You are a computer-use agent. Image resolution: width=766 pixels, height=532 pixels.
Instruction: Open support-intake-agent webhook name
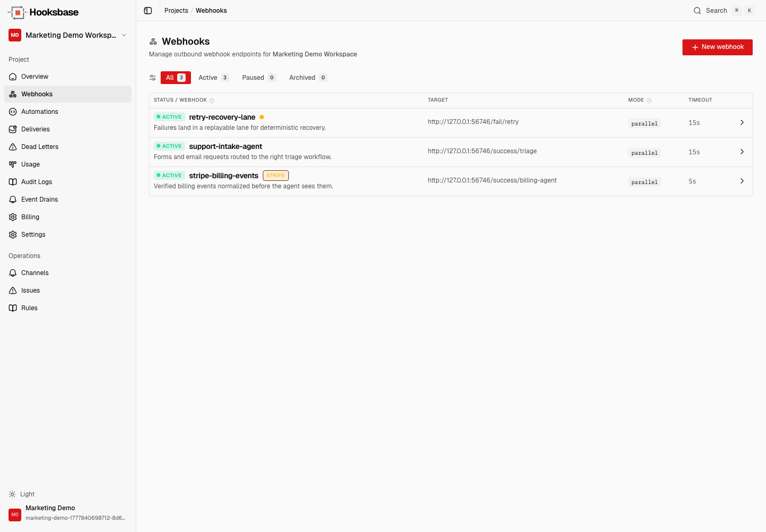click(x=226, y=146)
